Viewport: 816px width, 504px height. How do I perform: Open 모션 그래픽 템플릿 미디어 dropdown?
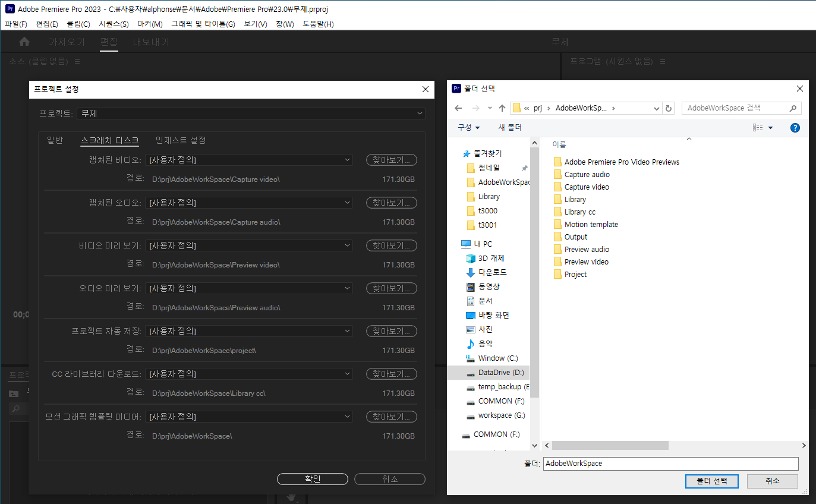click(x=249, y=417)
